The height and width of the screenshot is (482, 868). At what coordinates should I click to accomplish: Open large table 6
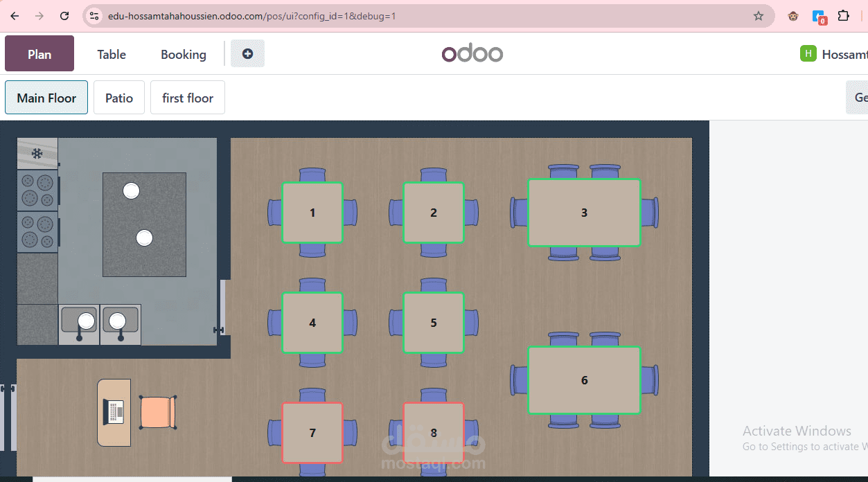pos(584,380)
